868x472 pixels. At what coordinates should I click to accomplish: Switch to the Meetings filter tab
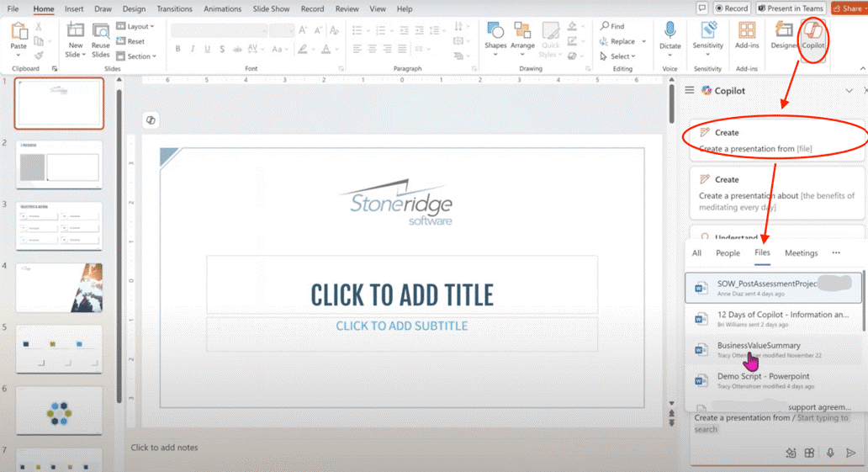pos(801,252)
